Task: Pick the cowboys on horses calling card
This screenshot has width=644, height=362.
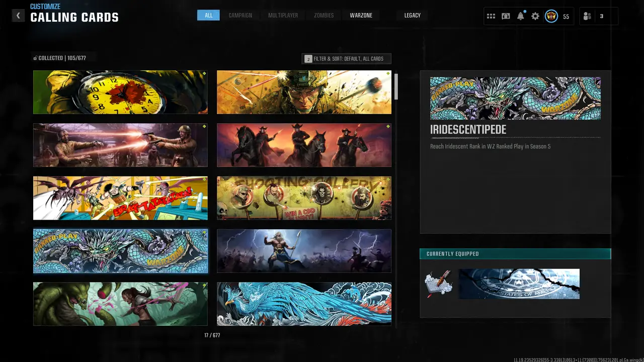Action: click(304, 145)
